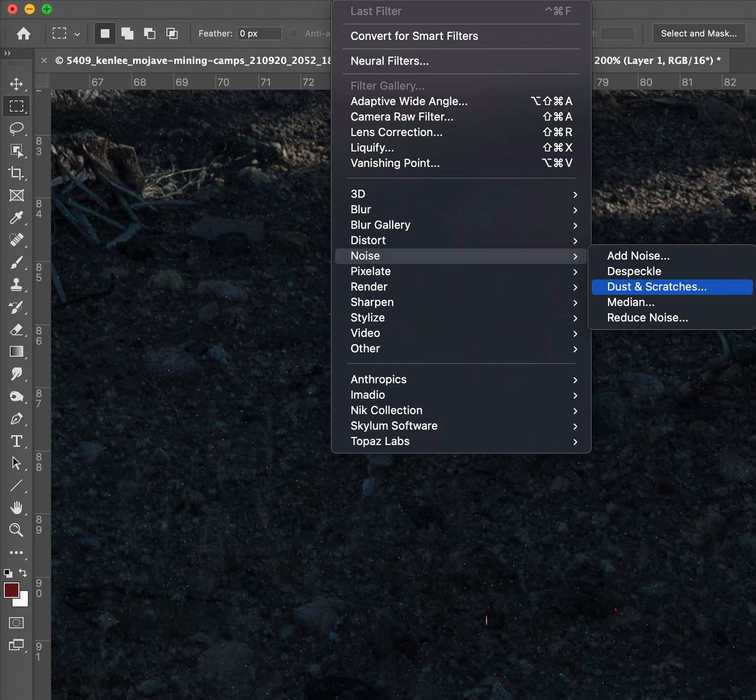Select the Lasso tool
This screenshot has height=700, width=756.
coord(17,129)
